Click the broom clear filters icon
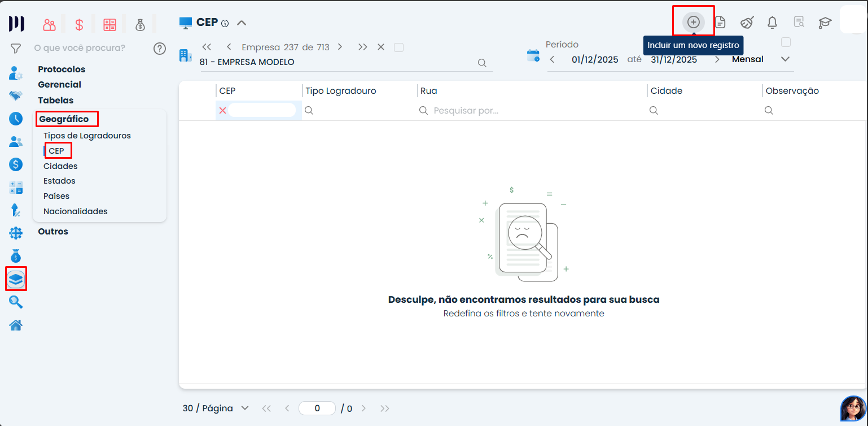868x426 pixels. 747,23
